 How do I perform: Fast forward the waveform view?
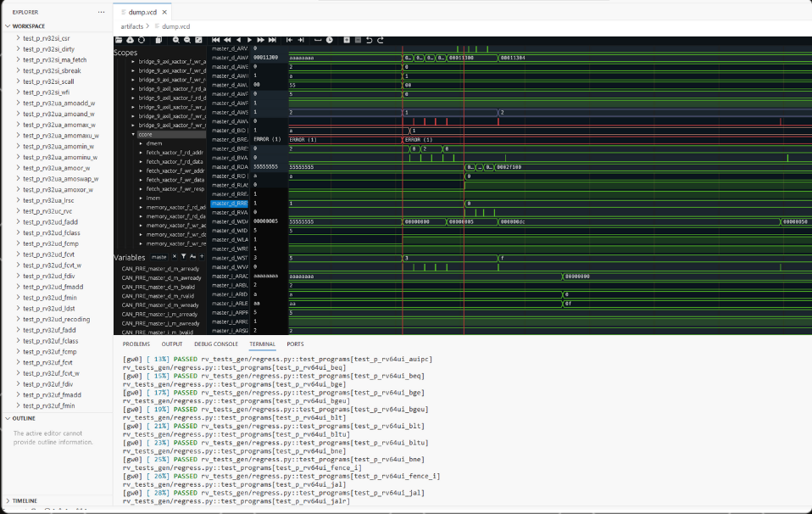pyautogui.click(x=260, y=40)
